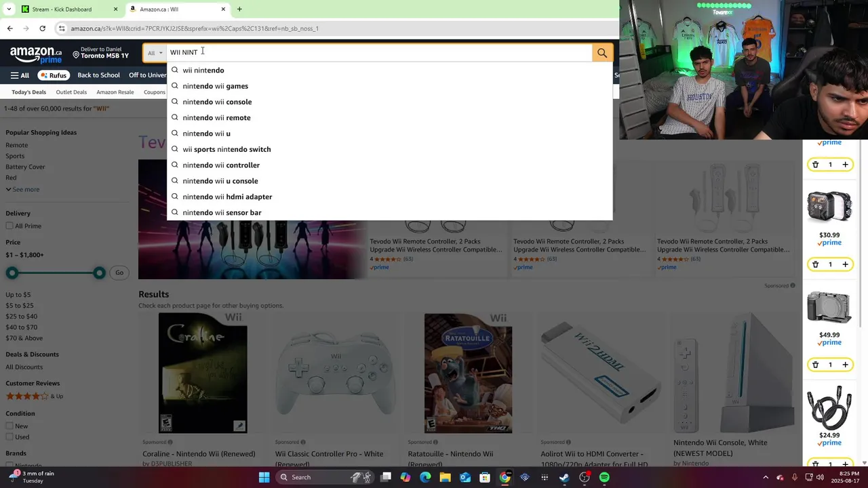Select the "nintendo wii sensor bar" suggestion
Image resolution: width=868 pixels, height=488 pixels.
click(x=390, y=213)
